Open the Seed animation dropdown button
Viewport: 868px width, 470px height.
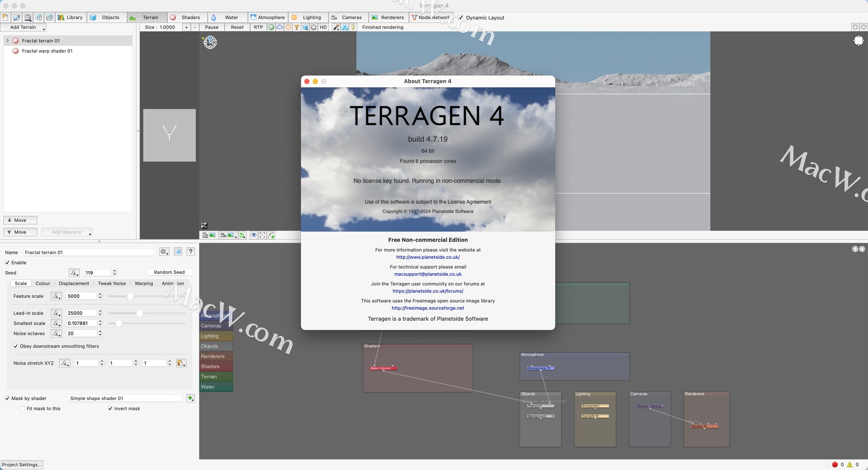pos(74,273)
